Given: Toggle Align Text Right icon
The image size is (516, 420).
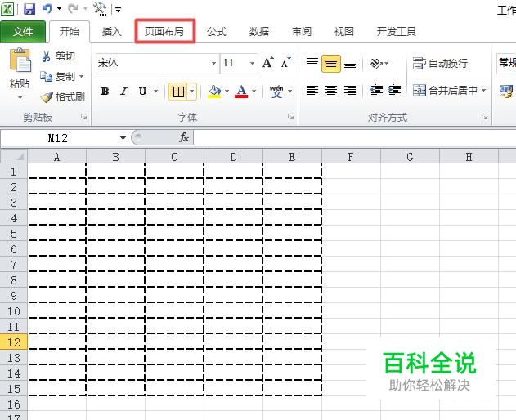Looking at the screenshot, I should 350,90.
